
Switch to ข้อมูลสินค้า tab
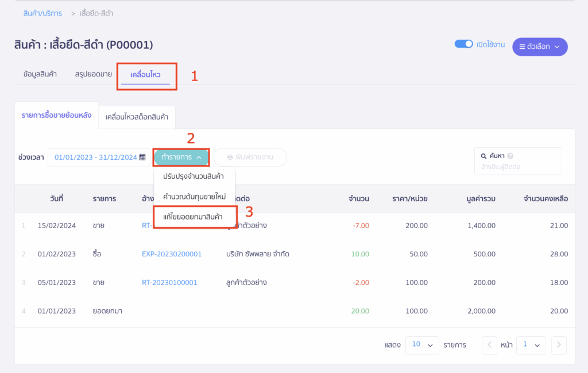click(x=40, y=75)
